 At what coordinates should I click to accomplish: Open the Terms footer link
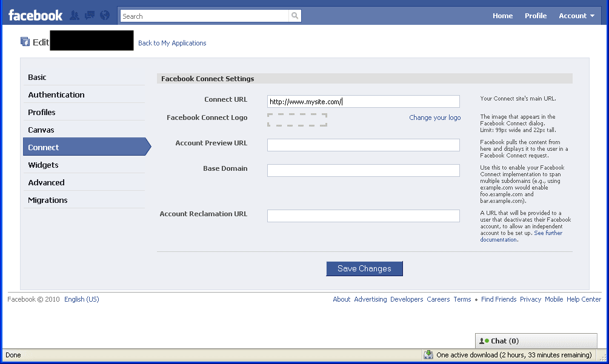(x=462, y=299)
